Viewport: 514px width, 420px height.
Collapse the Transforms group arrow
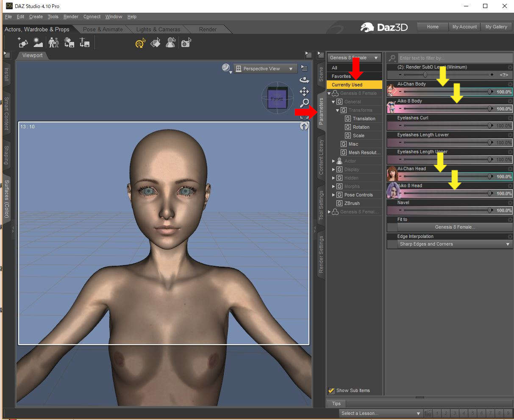338,110
